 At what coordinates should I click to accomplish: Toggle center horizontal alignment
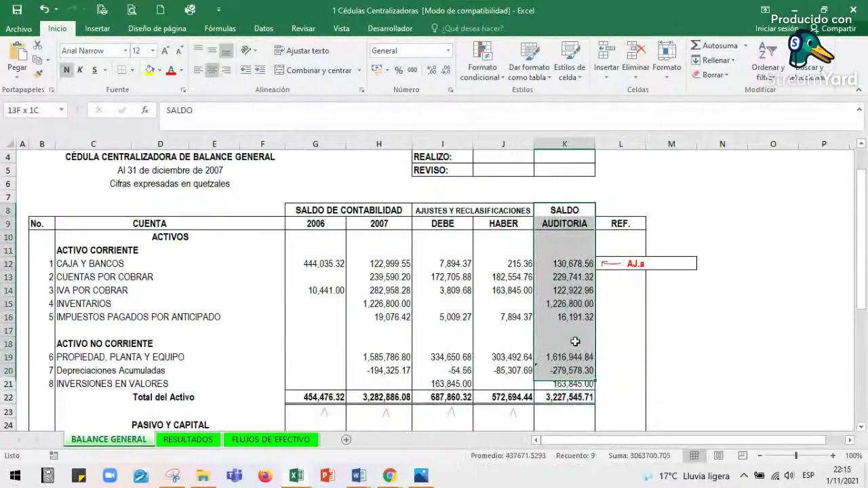pyautogui.click(x=212, y=70)
